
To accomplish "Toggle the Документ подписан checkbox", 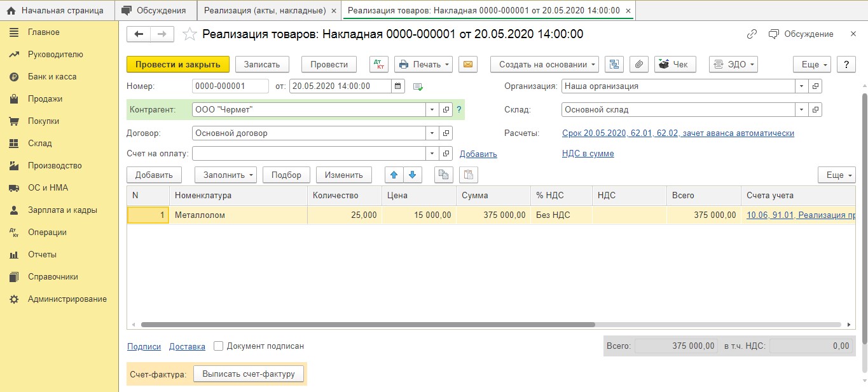I will (x=219, y=346).
